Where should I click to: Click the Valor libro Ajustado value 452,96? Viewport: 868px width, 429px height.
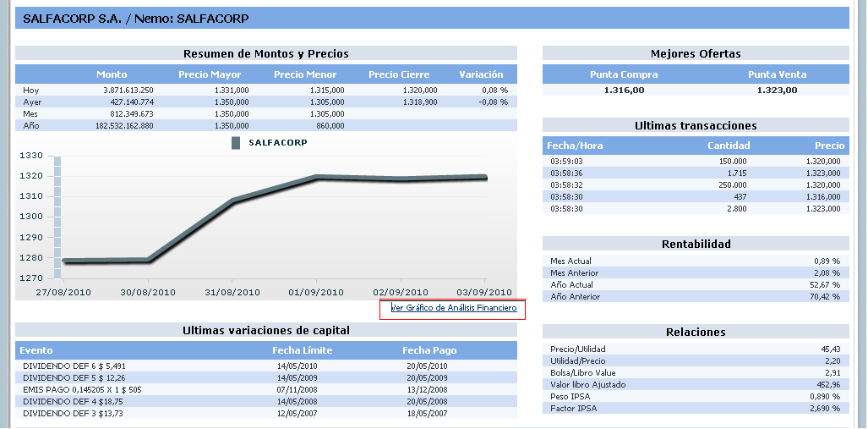pos(827,385)
